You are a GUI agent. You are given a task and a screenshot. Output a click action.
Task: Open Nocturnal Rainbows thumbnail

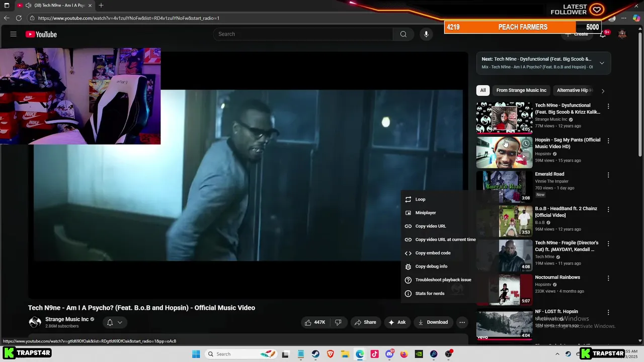tap(504, 289)
